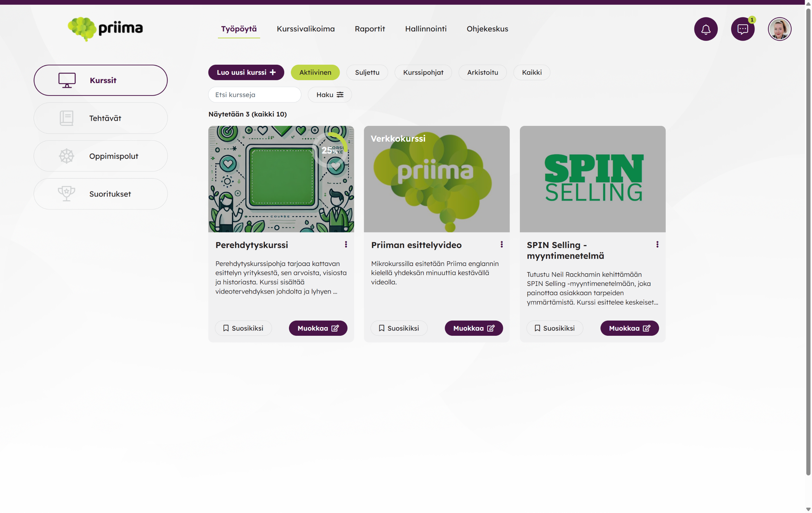
Task: Click the Etsi kursseja search field
Action: pyautogui.click(x=254, y=95)
